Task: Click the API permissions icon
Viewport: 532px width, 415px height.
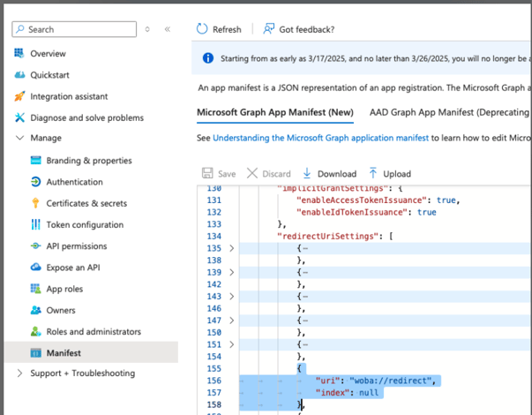Action: click(35, 246)
